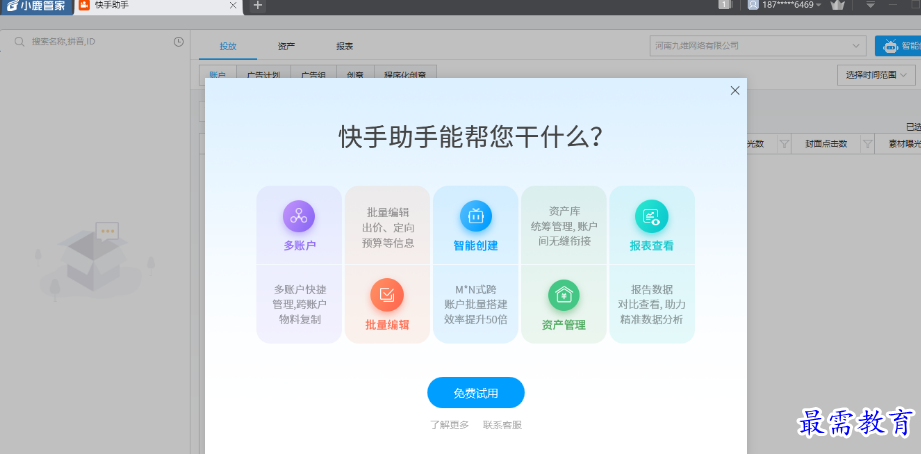Switch to the 资产 tab
The image size is (921, 454).
287,46
